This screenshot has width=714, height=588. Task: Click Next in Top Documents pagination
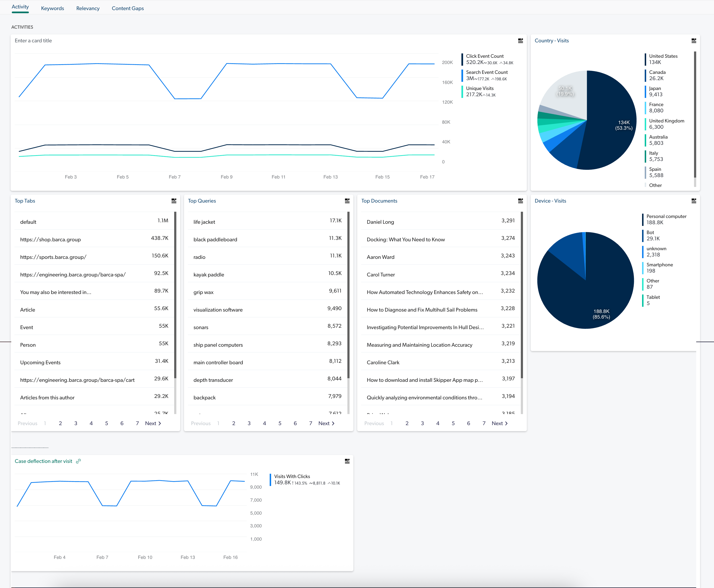499,423
